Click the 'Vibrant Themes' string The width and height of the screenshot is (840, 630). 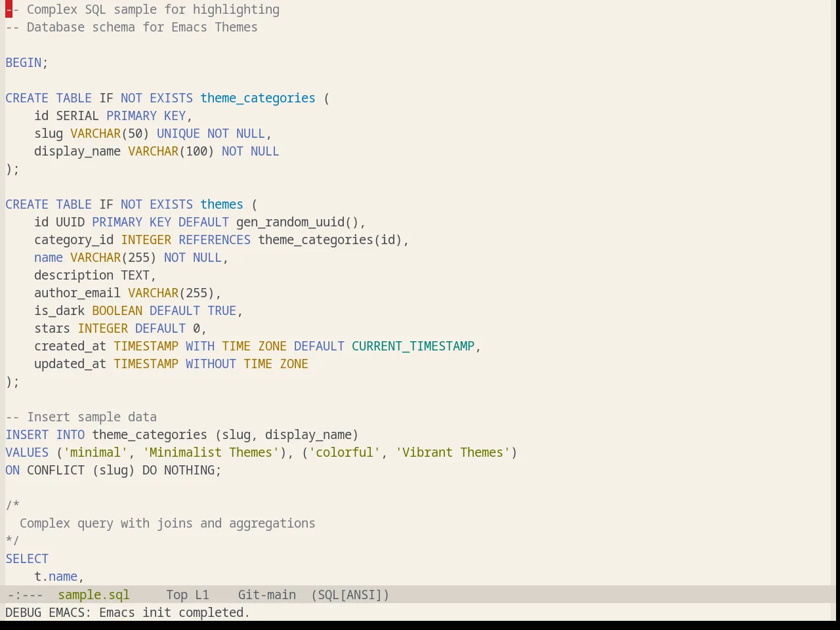[x=453, y=453]
